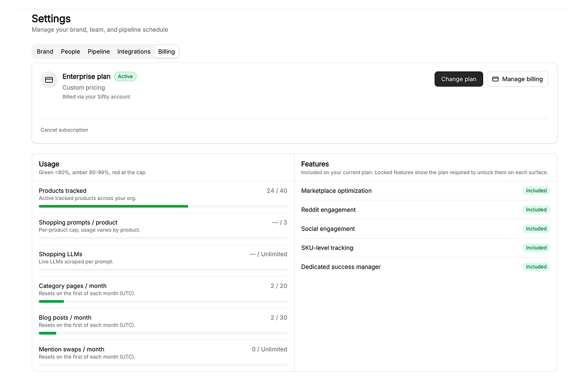
Task: Click 'Live LLMs scraped per prompt.' description
Action: coord(76,261)
